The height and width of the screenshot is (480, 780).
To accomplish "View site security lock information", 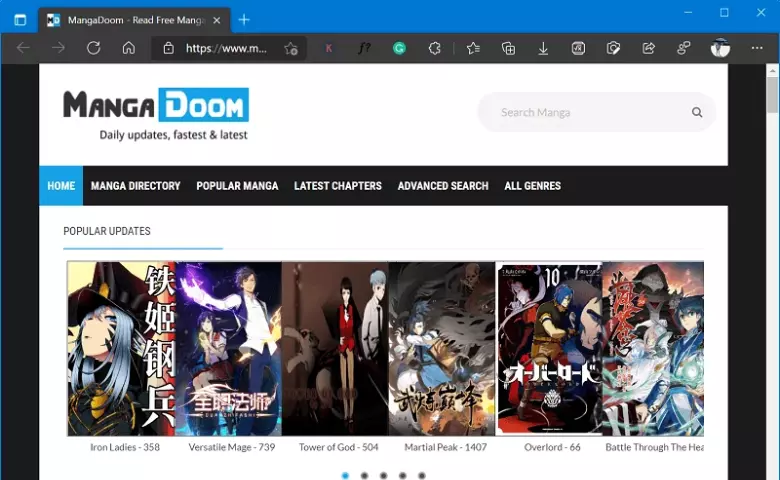I will [x=169, y=48].
